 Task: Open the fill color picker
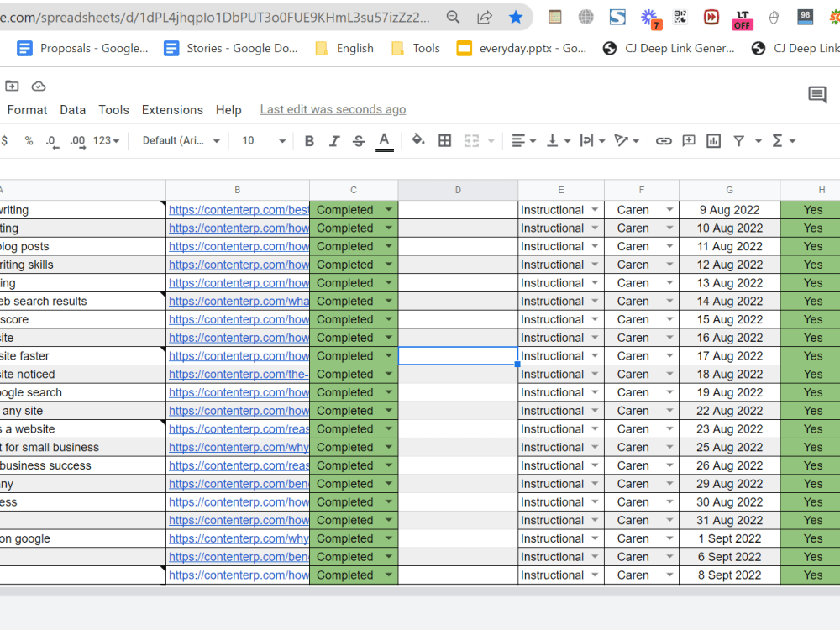(417, 140)
